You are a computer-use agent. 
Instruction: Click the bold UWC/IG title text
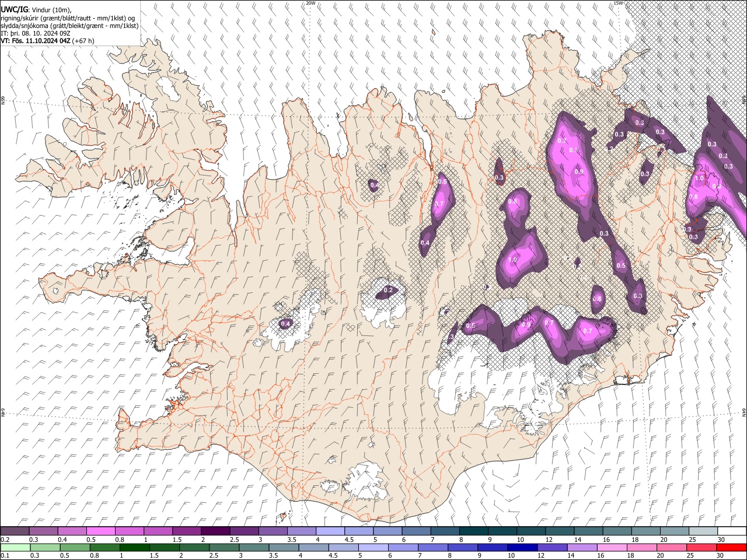pos(14,10)
